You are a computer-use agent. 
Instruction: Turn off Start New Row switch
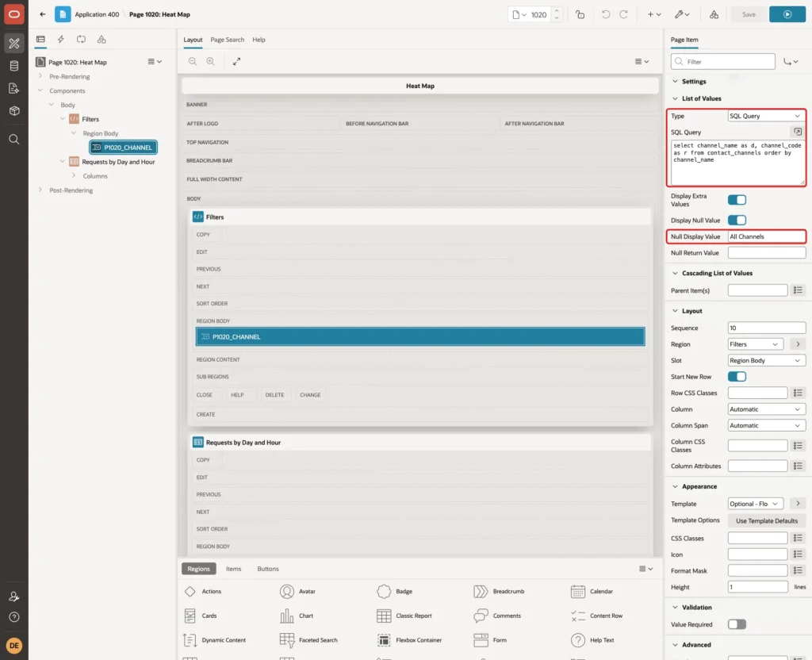[x=737, y=377]
